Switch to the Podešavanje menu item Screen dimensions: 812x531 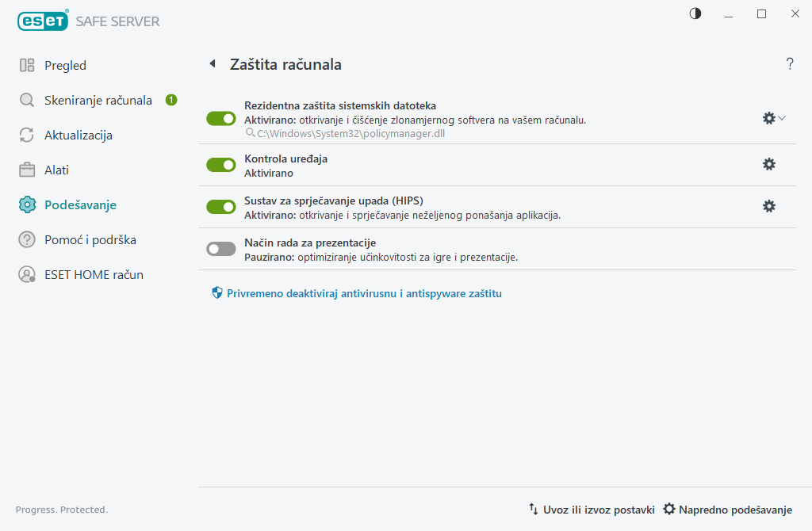[x=79, y=204]
